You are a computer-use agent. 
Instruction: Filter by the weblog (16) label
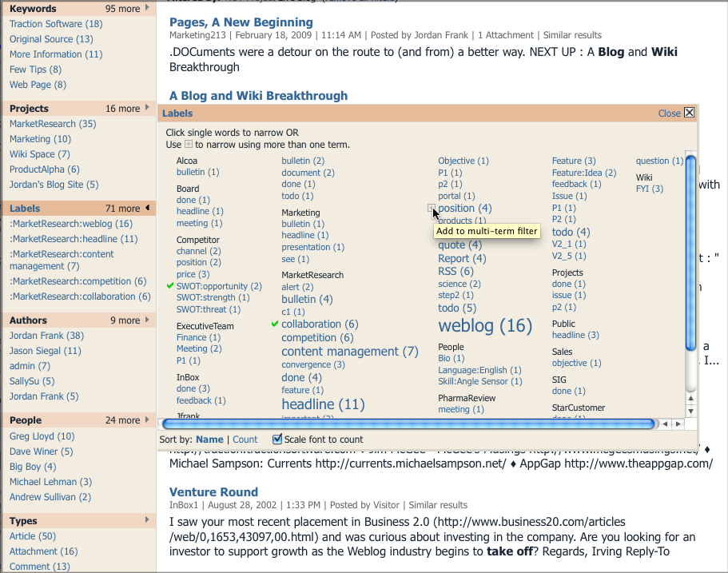[x=485, y=325]
